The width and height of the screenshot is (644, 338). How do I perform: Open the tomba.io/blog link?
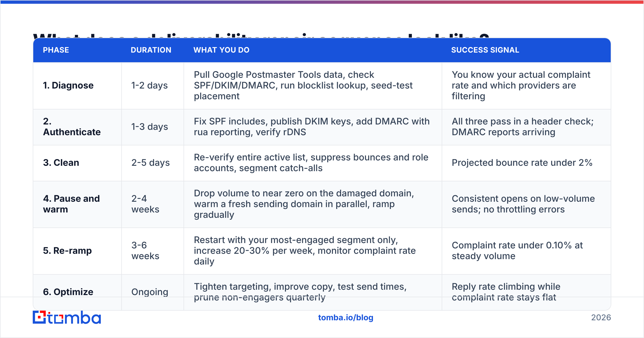[x=346, y=318]
